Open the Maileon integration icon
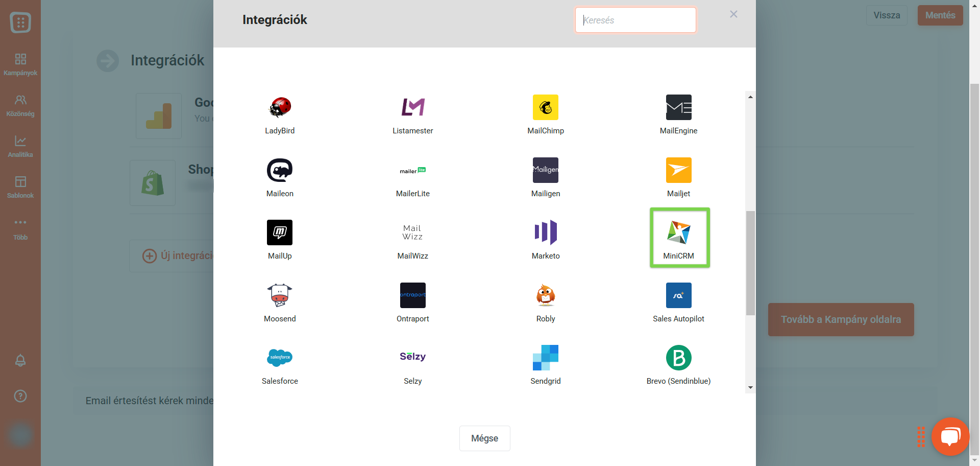 click(x=280, y=170)
